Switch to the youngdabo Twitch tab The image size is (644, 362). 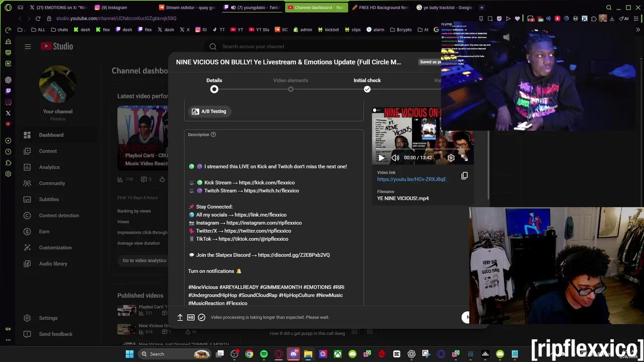252,8
